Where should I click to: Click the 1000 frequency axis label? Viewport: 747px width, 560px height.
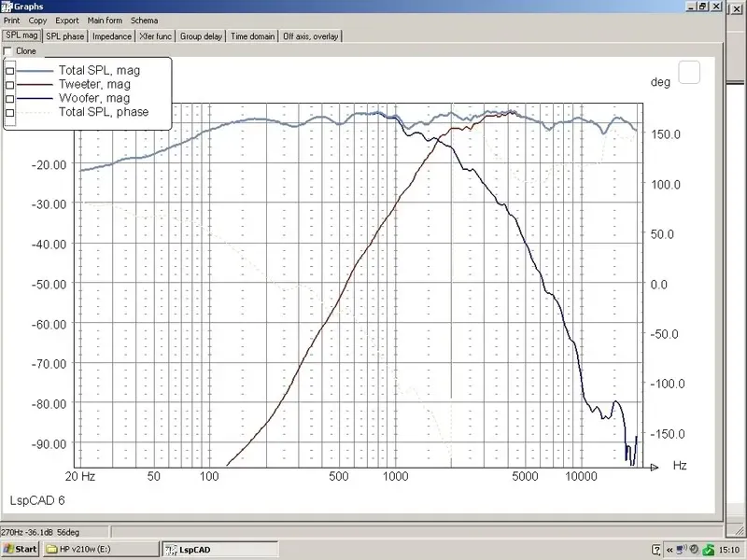[x=395, y=476]
